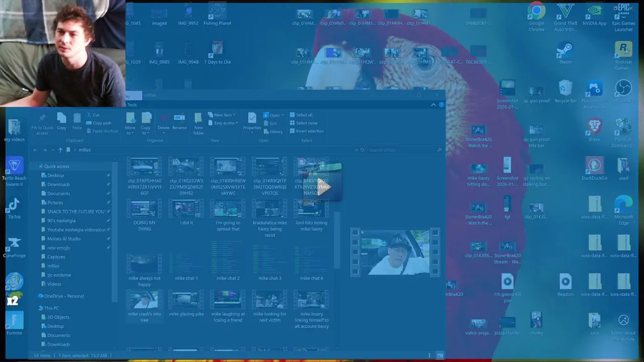Open Properties from the ribbon
The image size is (644, 362).
pyautogui.click(x=252, y=122)
